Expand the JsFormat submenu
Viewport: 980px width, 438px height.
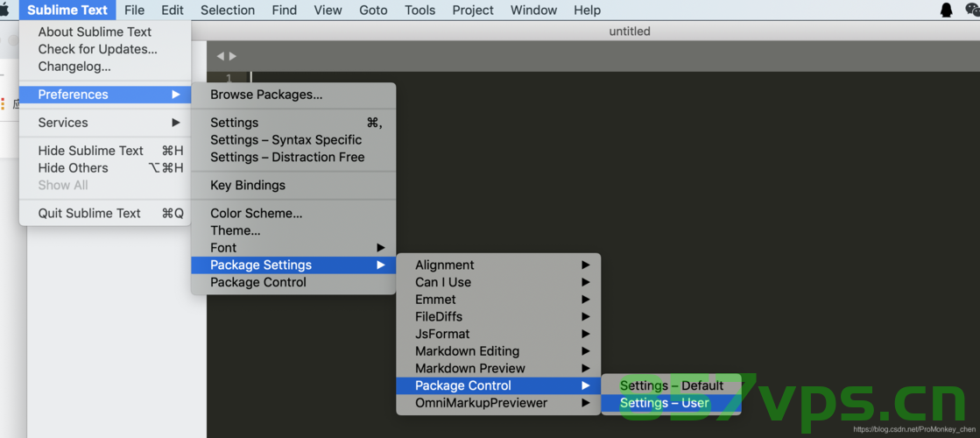pos(498,334)
